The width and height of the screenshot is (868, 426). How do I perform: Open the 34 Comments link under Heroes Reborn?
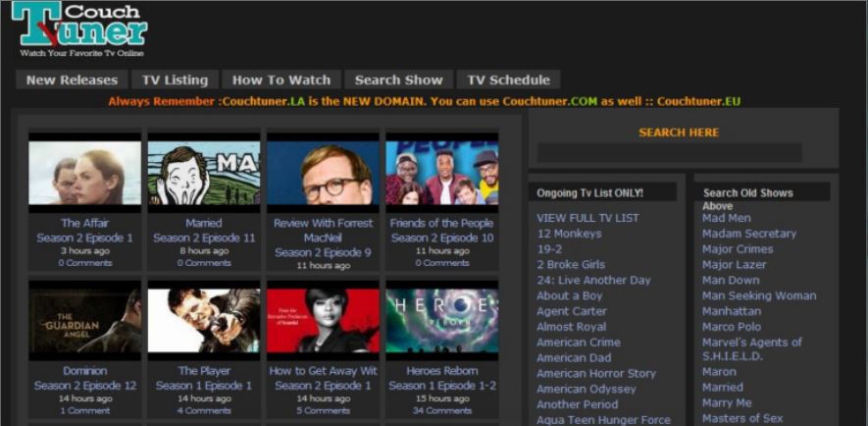point(441,410)
